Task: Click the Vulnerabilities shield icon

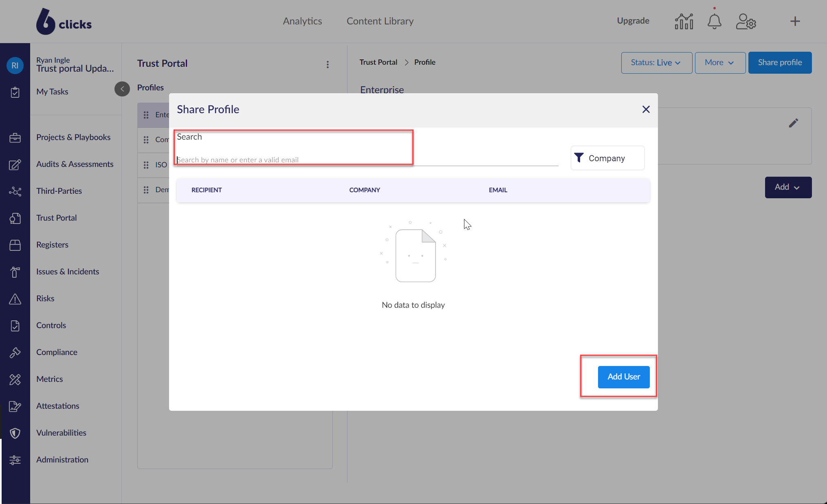Action: [15, 433]
